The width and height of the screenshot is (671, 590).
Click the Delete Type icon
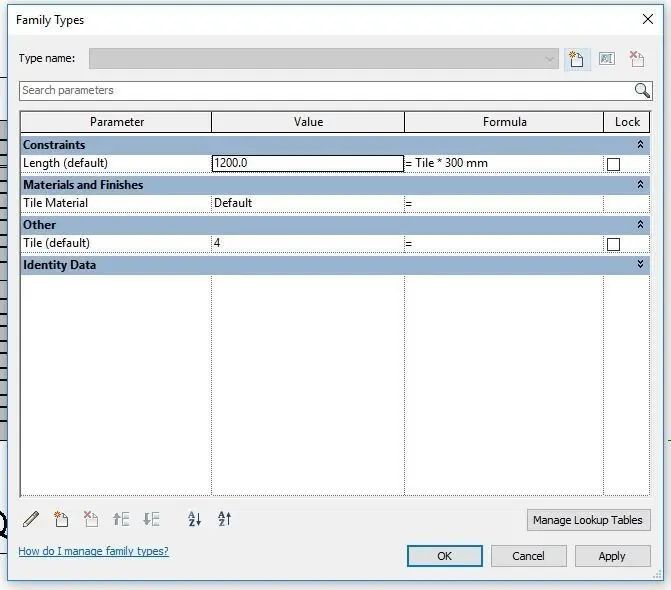(636, 59)
